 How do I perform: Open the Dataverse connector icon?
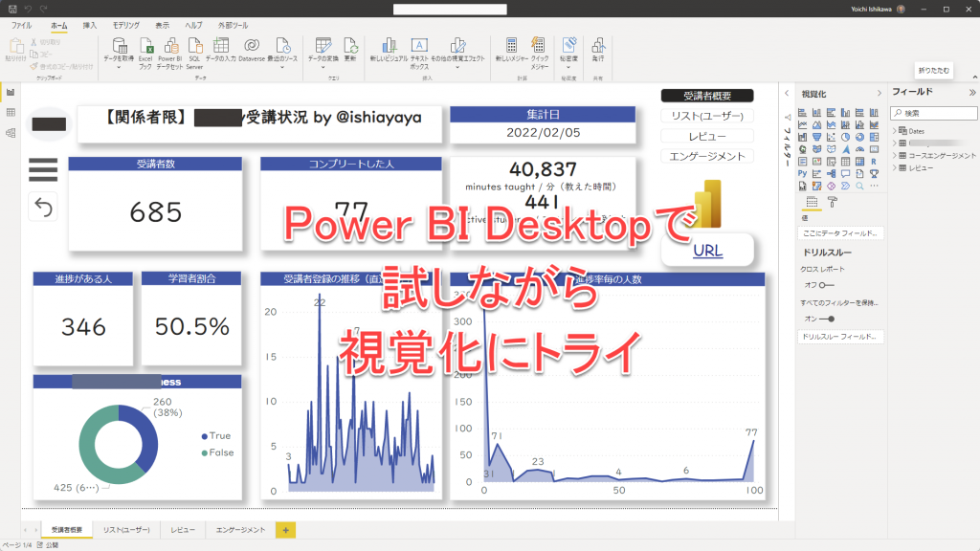252,45
